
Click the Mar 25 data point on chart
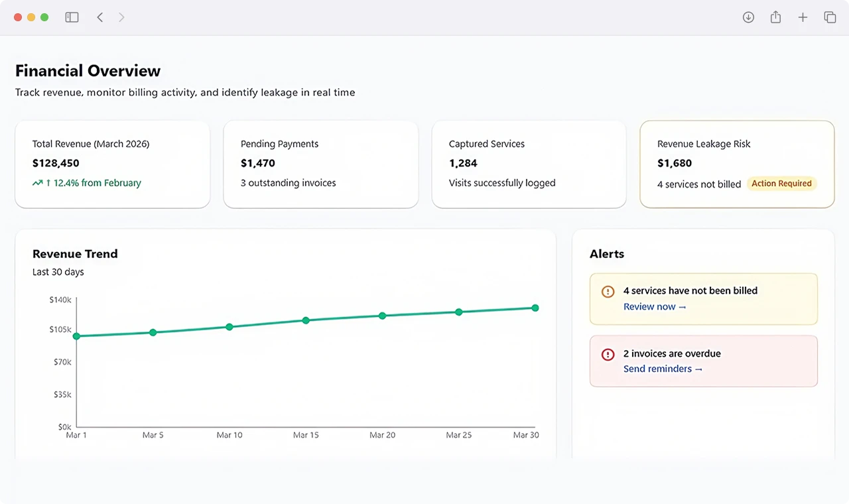458,312
